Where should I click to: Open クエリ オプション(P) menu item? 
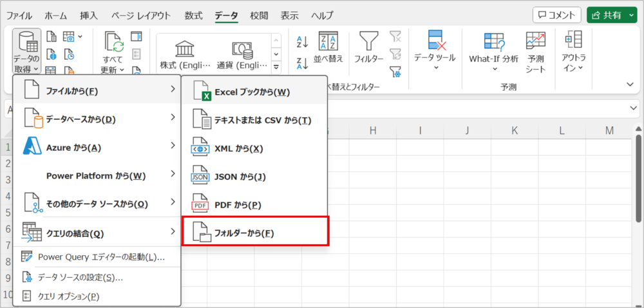pos(97,295)
